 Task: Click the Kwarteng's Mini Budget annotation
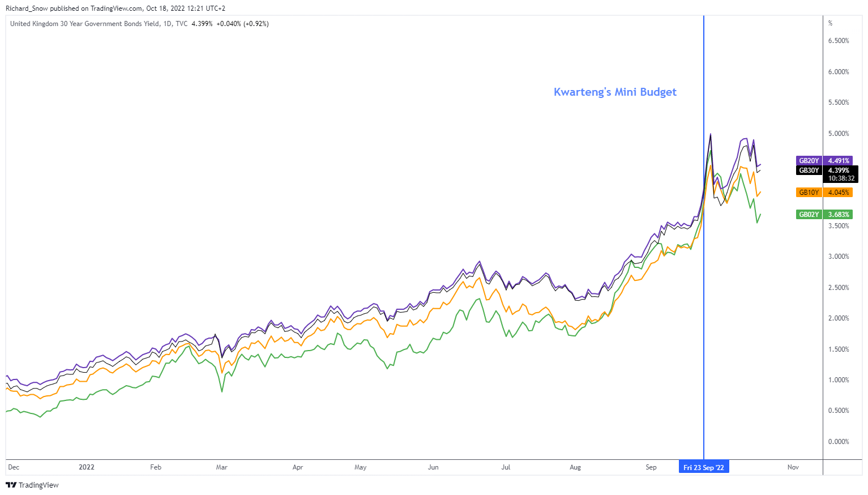pos(615,92)
